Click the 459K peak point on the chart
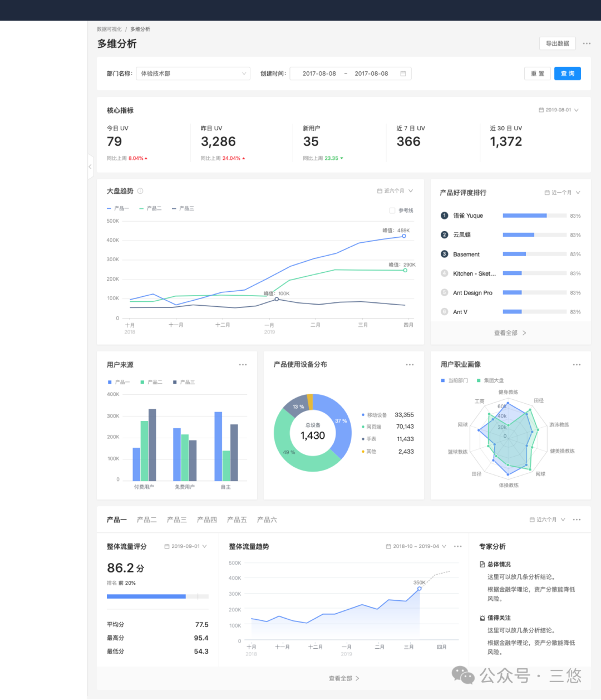This screenshot has height=700, width=601. click(404, 236)
